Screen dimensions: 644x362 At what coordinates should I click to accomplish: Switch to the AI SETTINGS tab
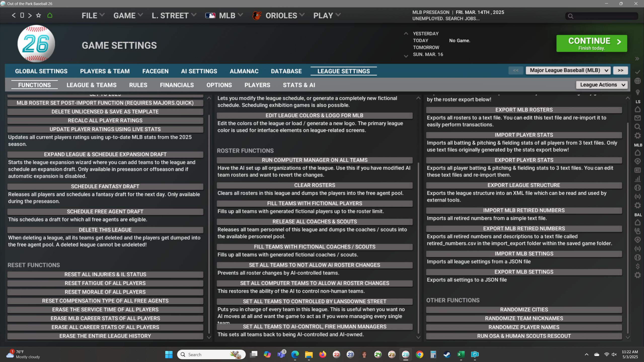pos(199,71)
